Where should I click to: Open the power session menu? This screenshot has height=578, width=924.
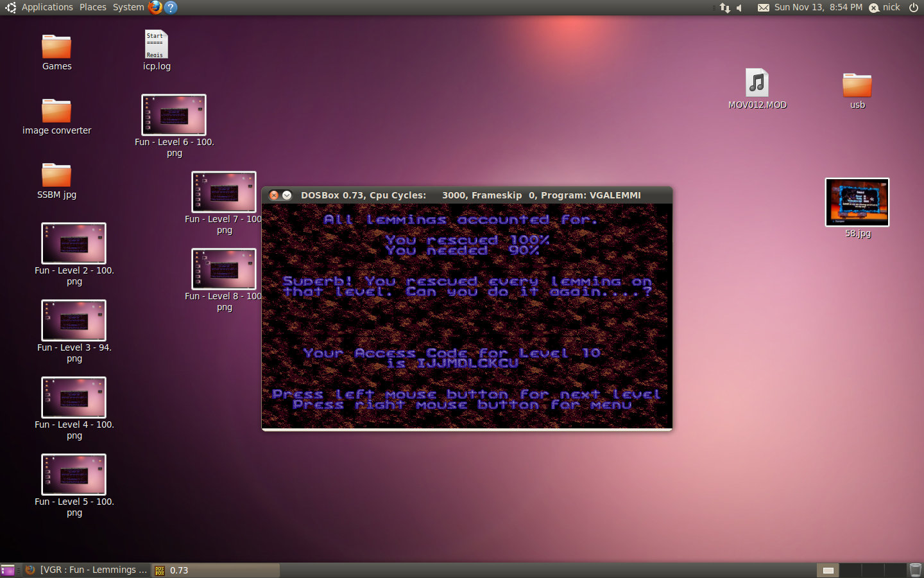pyautogui.click(x=914, y=7)
